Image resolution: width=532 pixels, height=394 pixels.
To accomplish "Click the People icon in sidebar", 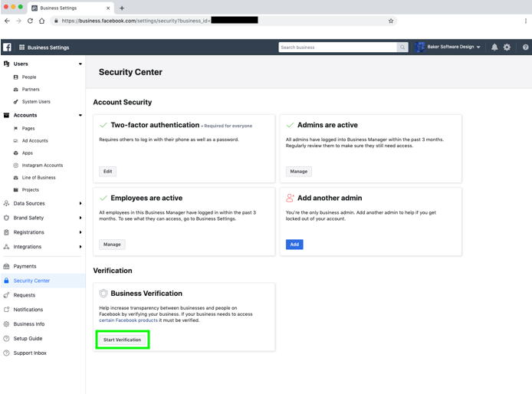I will click(x=15, y=77).
